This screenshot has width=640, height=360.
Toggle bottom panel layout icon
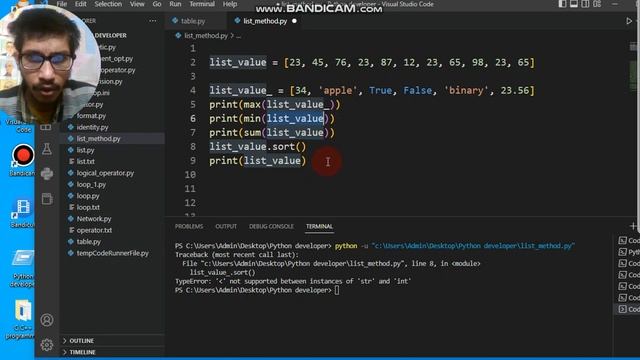(x=574, y=4)
